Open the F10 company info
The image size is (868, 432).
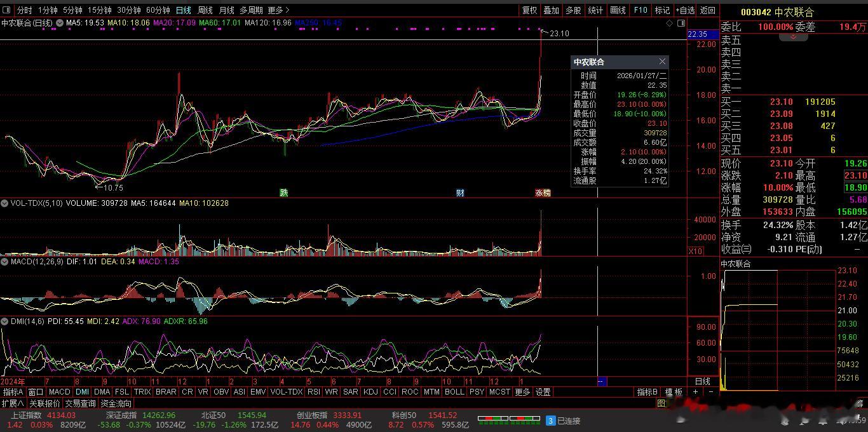[640, 10]
